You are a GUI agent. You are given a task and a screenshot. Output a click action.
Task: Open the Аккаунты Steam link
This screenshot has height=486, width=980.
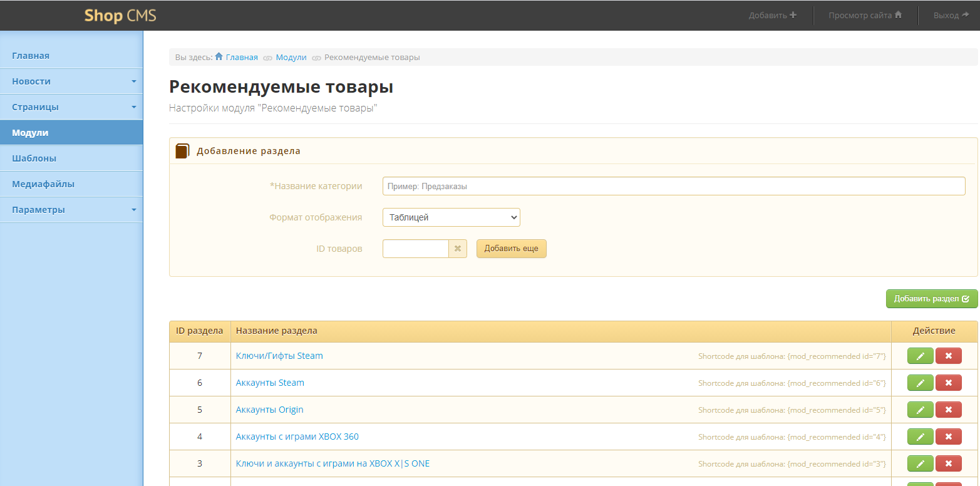tap(270, 383)
